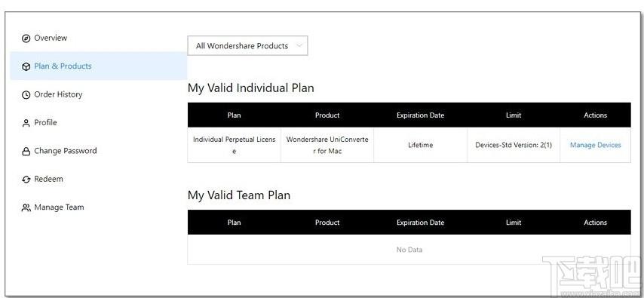Click the padlock icon beside Change Password
Screen dimensions: 644x298
click(26, 151)
